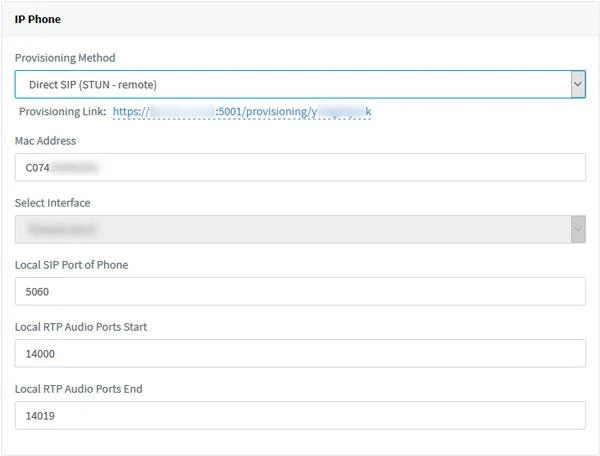Click the Direct SIP (STUN - remote) selected option
This screenshot has width=600, height=456.
tap(93, 85)
